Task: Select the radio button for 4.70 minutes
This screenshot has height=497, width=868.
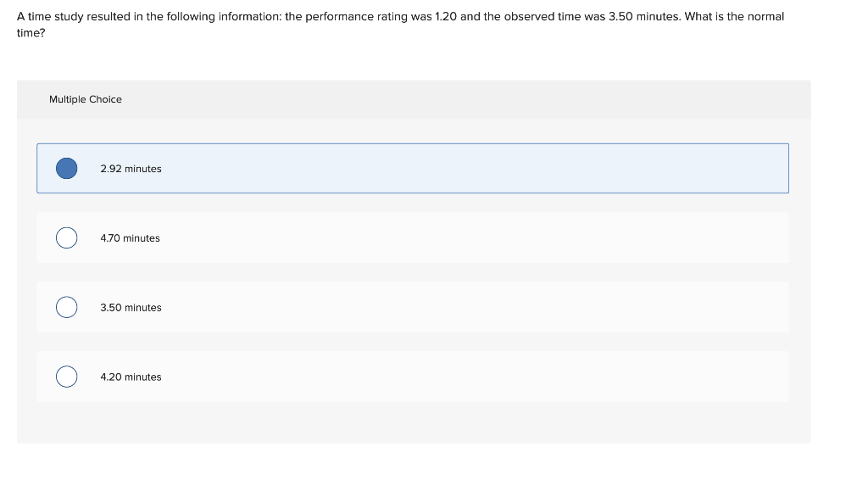Action: click(x=66, y=237)
